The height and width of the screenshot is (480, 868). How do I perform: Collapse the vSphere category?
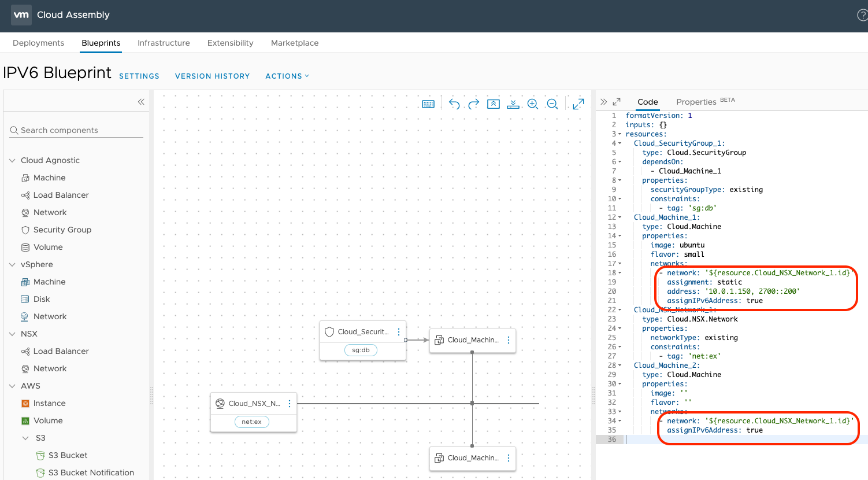coord(12,264)
